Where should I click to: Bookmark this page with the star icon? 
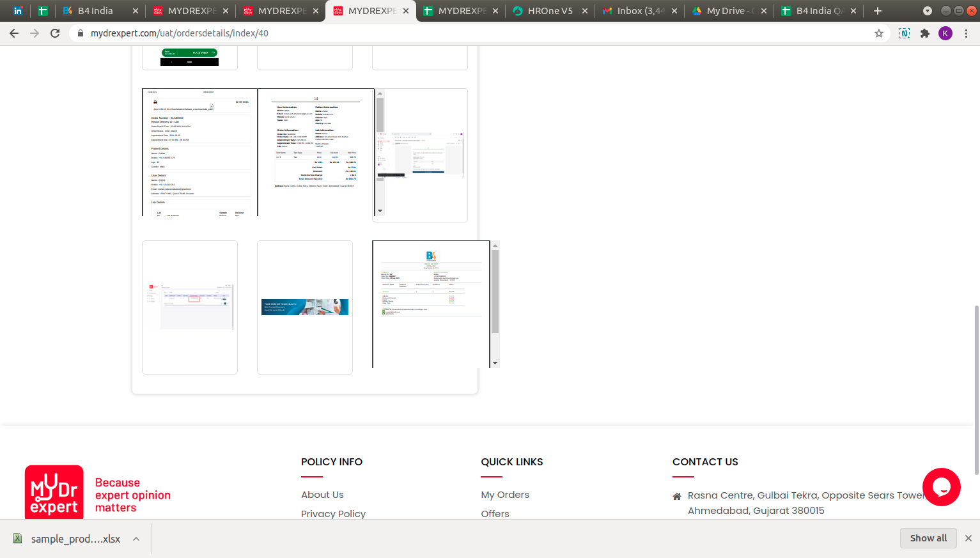[x=879, y=33]
